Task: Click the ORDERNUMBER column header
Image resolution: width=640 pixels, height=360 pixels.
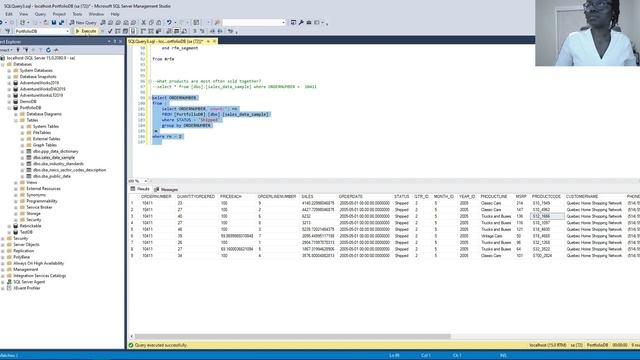Action: click(x=156, y=196)
